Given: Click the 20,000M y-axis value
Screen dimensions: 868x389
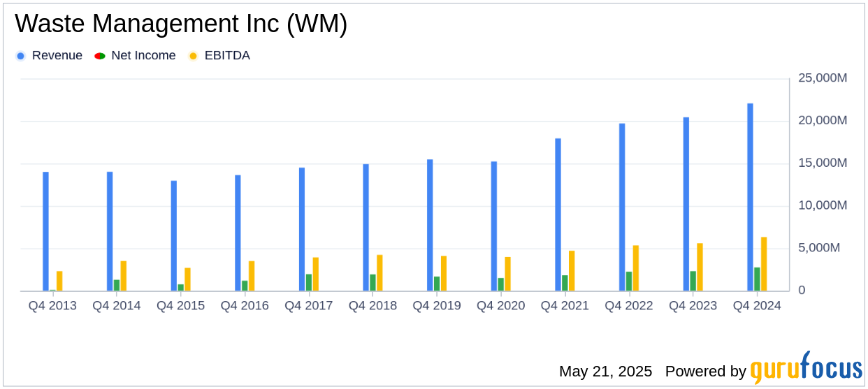Looking at the screenshot, I should click(823, 121).
